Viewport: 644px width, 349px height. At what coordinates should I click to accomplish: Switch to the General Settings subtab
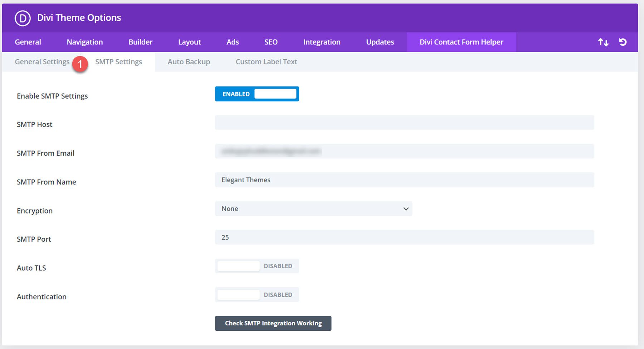click(x=42, y=62)
